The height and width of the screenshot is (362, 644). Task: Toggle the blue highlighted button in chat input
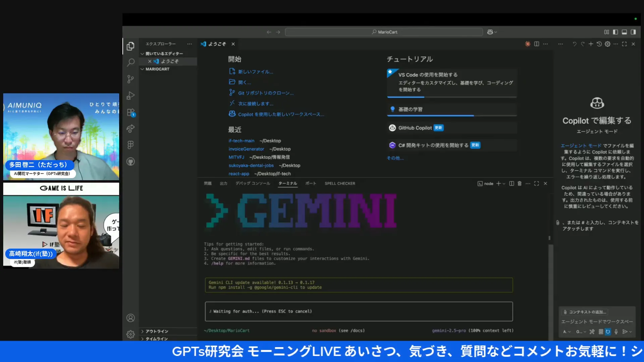pyautogui.click(x=608, y=331)
